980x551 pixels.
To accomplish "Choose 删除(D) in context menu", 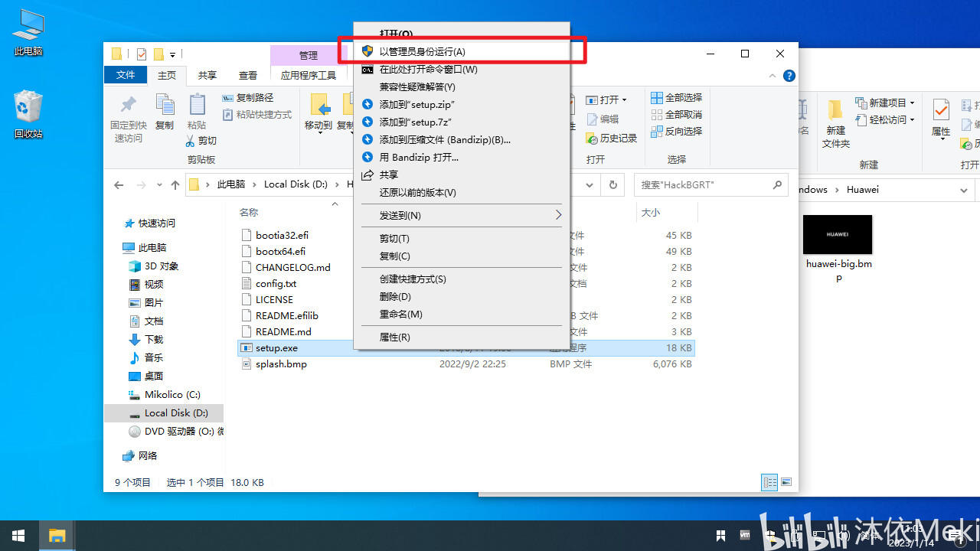I will [462, 296].
